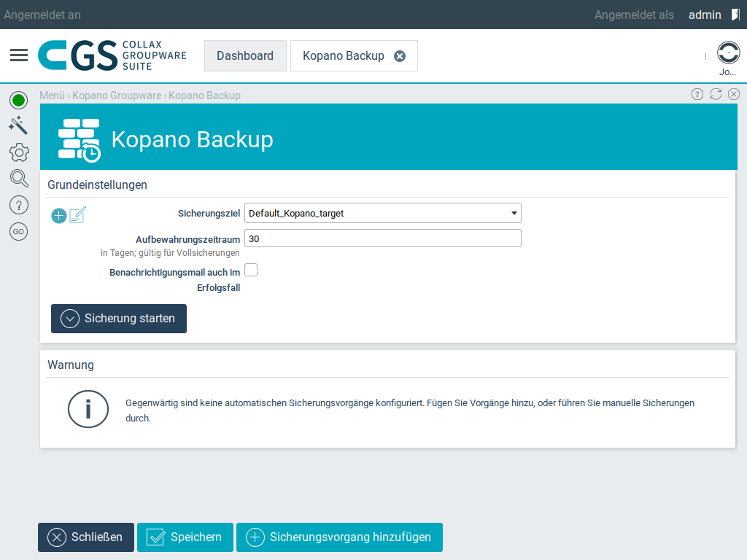The width and height of the screenshot is (747, 560).
Task: Switch to the Dashboard tab
Action: click(245, 55)
